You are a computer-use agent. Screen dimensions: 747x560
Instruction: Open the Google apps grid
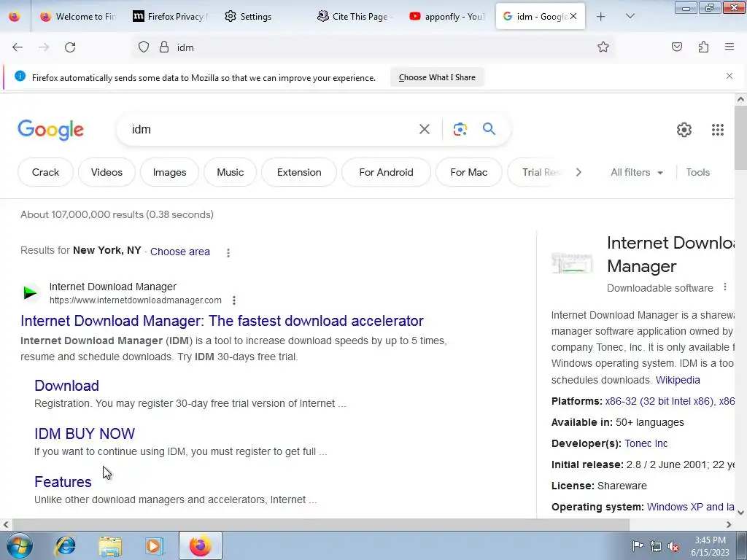point(718,130)
